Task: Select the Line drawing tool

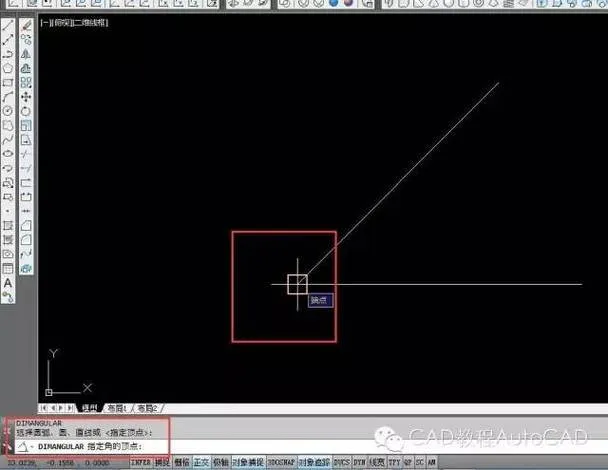Action: click(8, 26)
